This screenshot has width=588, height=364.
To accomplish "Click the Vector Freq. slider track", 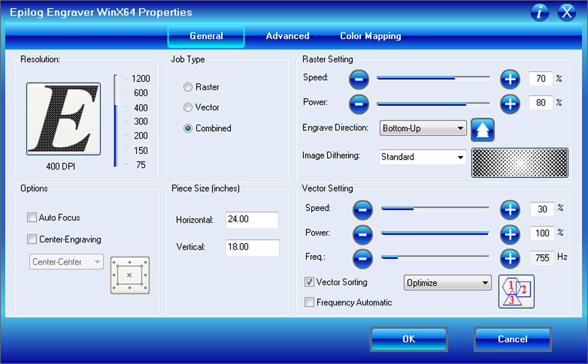I will tap(435, 257).
